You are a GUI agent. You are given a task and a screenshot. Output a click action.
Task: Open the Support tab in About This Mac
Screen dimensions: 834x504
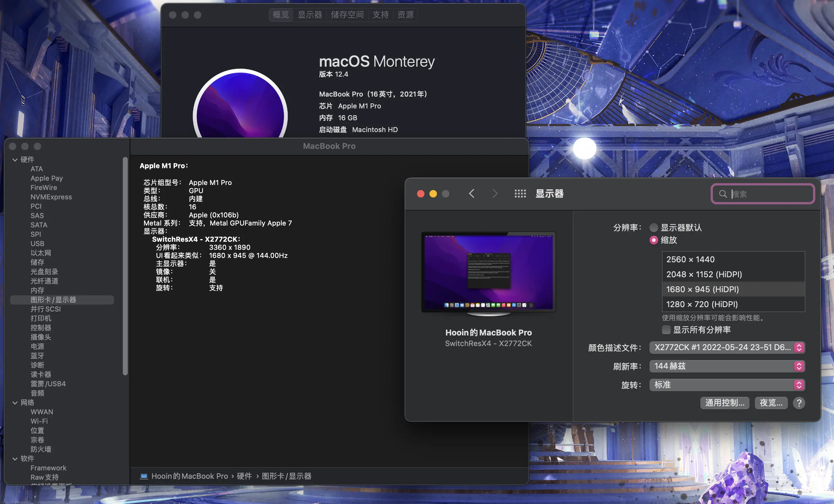[381, 15]
